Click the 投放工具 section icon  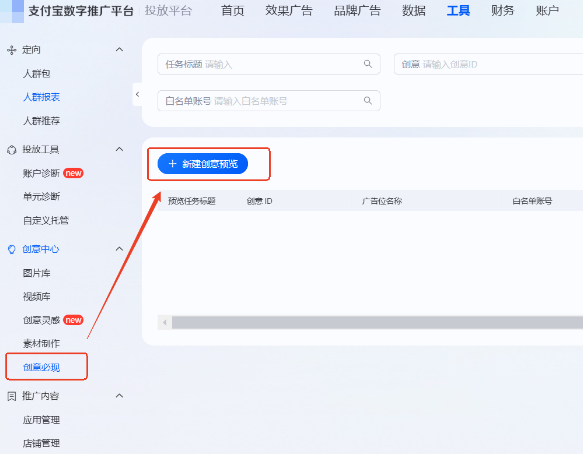coord(12,150)
